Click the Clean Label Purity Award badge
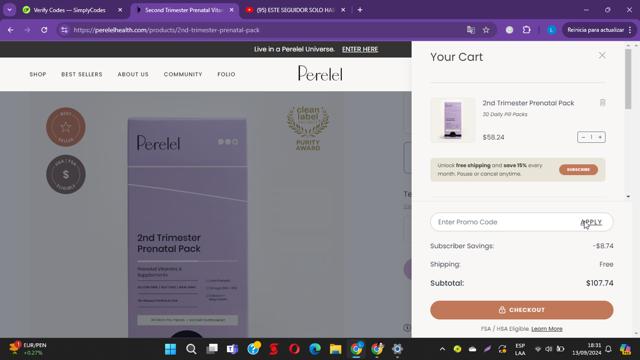This screenshot has width=640, height=360. pyautogui.click(x=308, y=128)
